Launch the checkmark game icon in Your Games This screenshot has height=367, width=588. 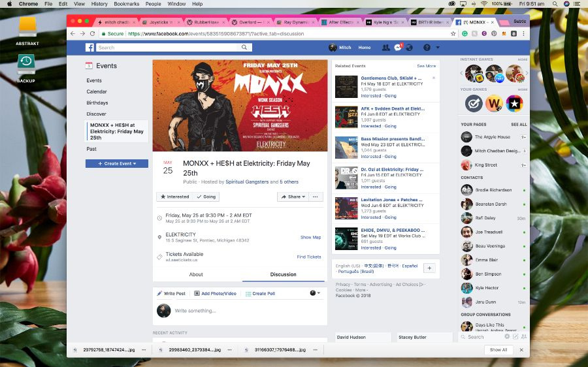tap(474, 103)
